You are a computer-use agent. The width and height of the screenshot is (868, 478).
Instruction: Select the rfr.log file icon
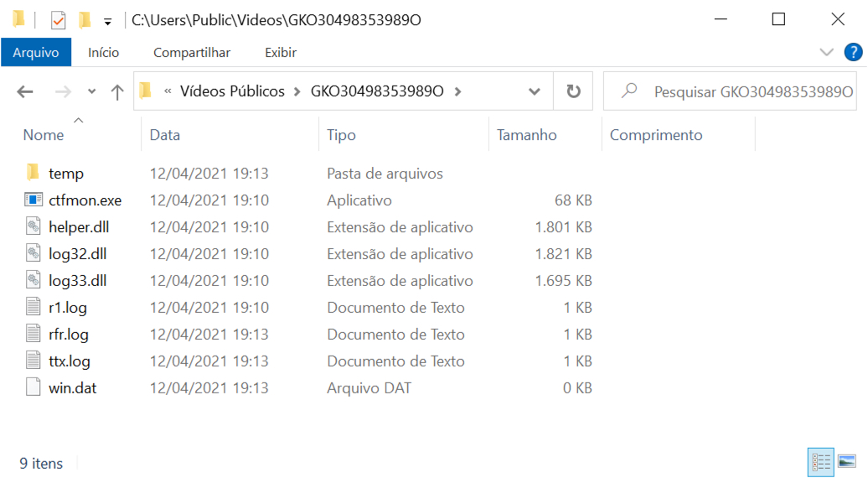[x=34, y=334]
